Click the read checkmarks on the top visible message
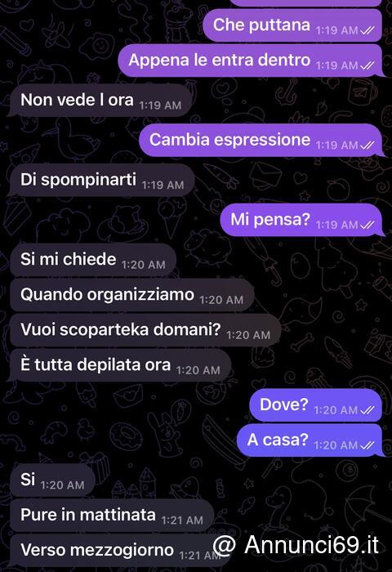The height and width of the screenshot is (572, 392). 367,30
